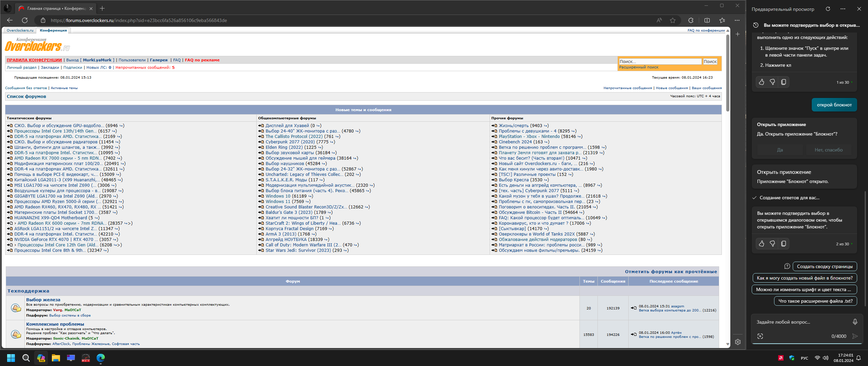Thumbs up the latest Copilot answer
This screenshot has width=868, height=366.
coord(762,244)
